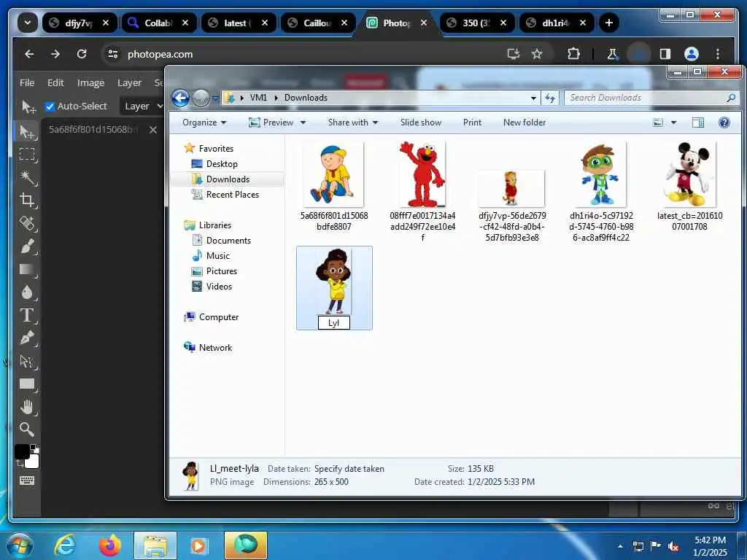Click the Explorer back arrow button

point(181,98)
